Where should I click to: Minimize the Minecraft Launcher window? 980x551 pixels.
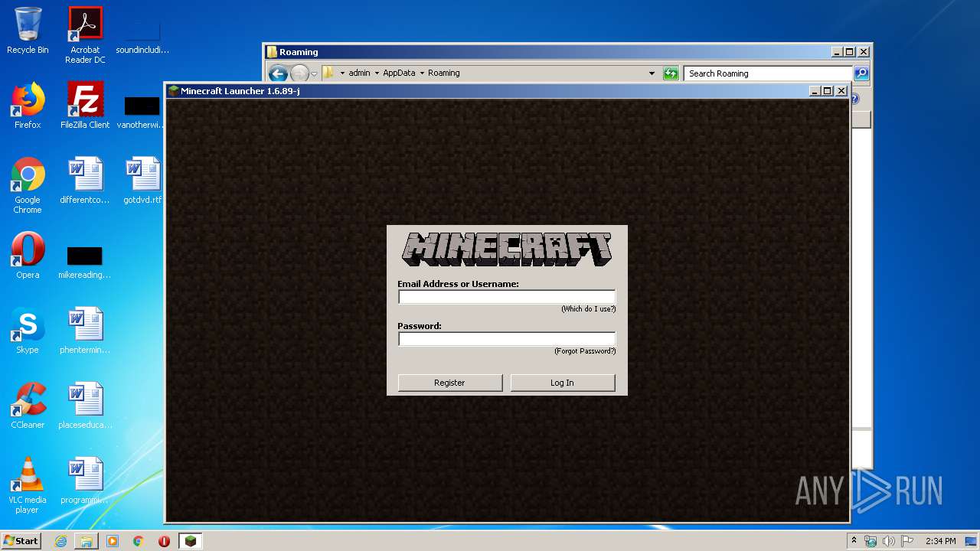click(x=815, y=91)
